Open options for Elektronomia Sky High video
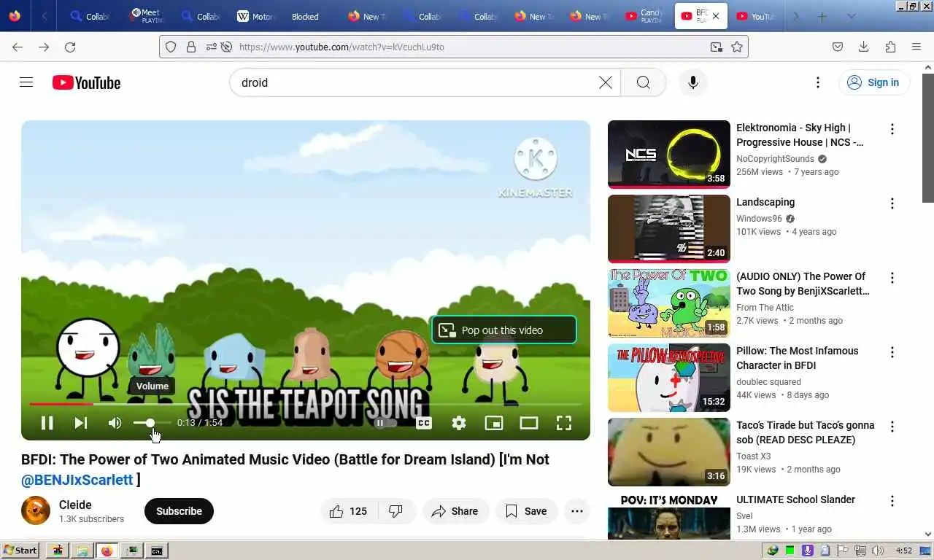Viewport: 934px width, 560px height. pos(892,129)
